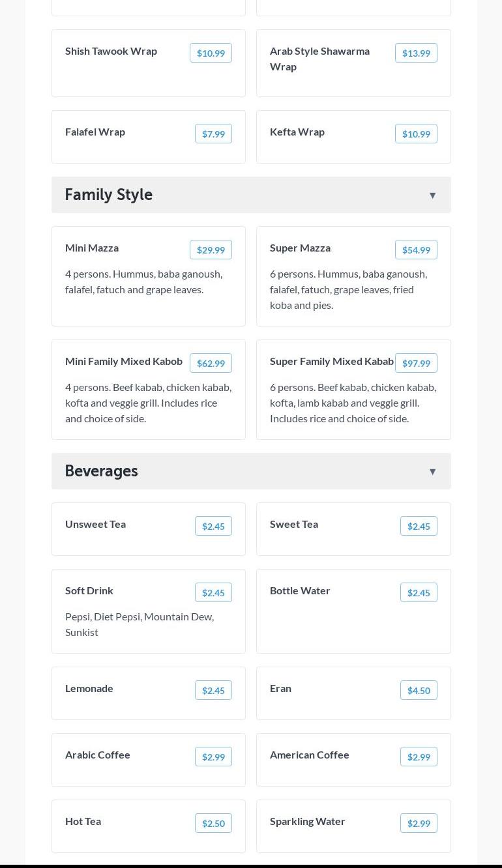Viewport: 502px width, 868px height.
Task: Click Mini Family Mixed Kabob $62.99 price
Action: tap(211, 364)
